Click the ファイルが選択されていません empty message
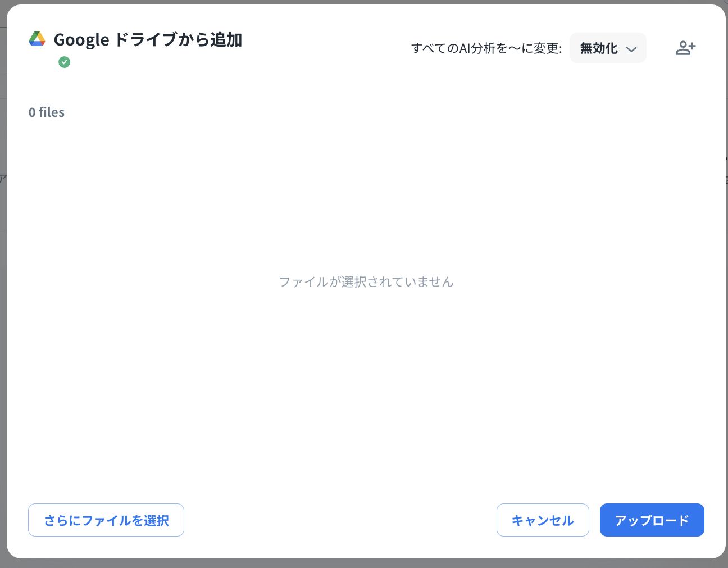 [x=366, y=282]
